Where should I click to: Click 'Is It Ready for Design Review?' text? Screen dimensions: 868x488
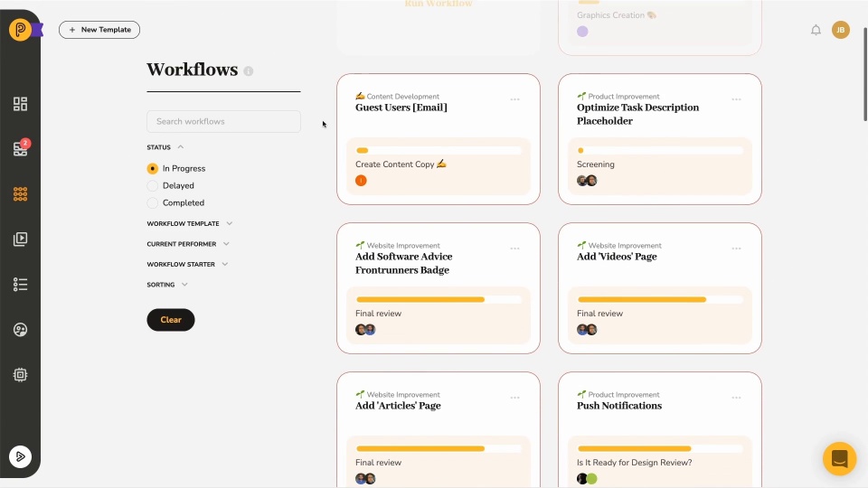pos(635,463)
